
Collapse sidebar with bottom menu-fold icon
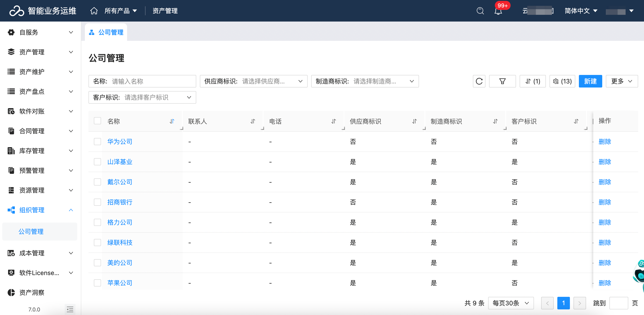tap(70, 309)
